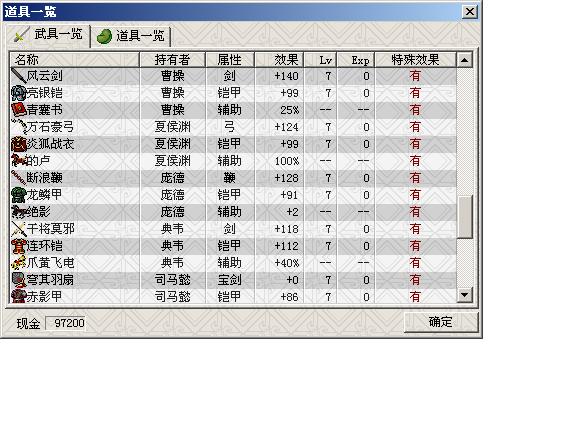Click 有 in the 赤影甲 row
This screenshot has height=432, width=576.
pos(415,296)
